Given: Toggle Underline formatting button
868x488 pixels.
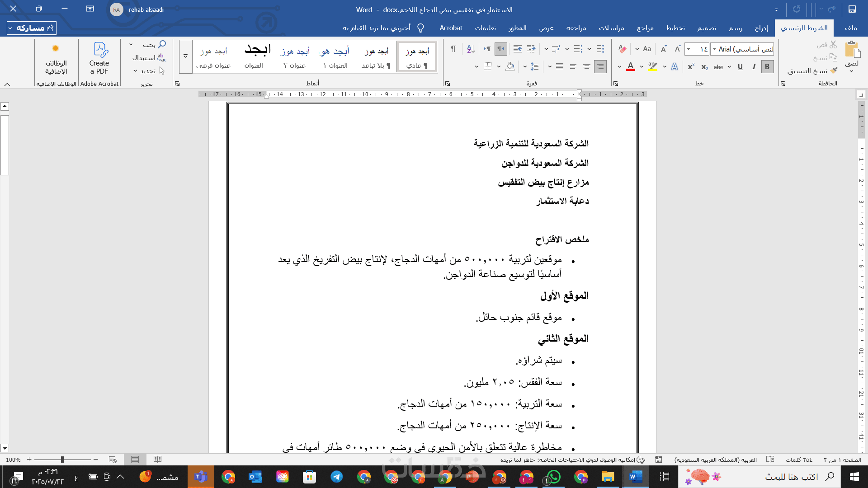Looking at the screenshot, I should click(740, 67).
